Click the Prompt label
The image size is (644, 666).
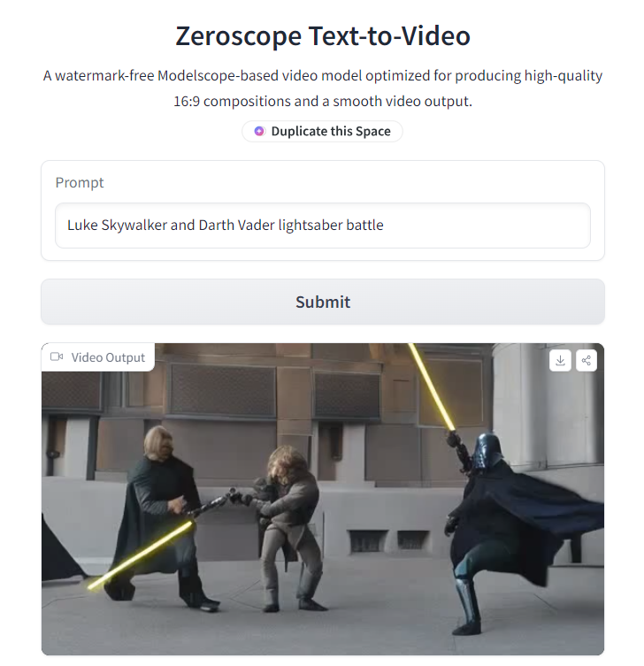[80, 182]
